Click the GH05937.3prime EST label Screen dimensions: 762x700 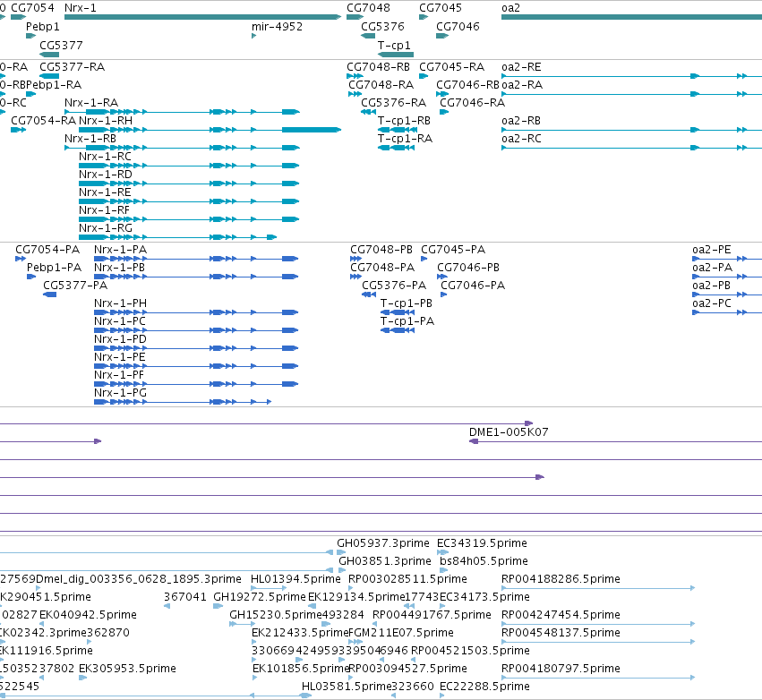[x=383, y=542]
